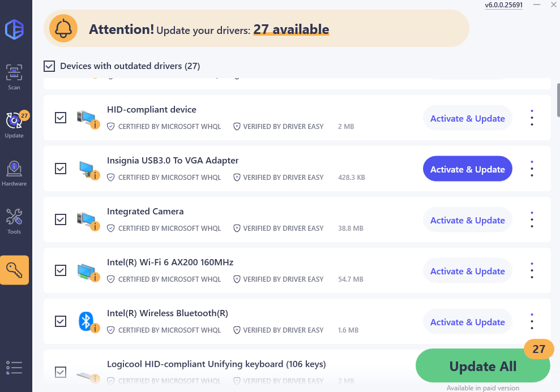Click the version number v6.0.0.25691 link
The image size is (560, 392).
click(503, 5)
